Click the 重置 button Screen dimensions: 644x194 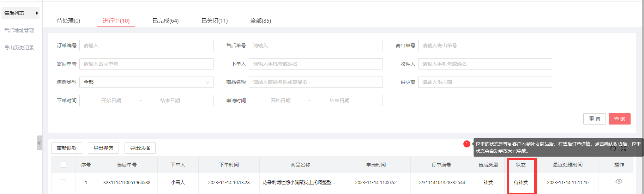[x=594, y=119]
